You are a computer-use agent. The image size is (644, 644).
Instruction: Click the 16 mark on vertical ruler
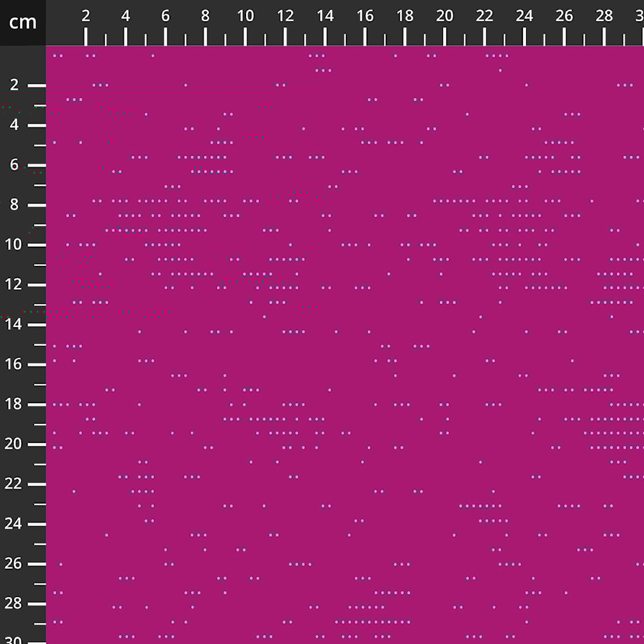point(14,365)
